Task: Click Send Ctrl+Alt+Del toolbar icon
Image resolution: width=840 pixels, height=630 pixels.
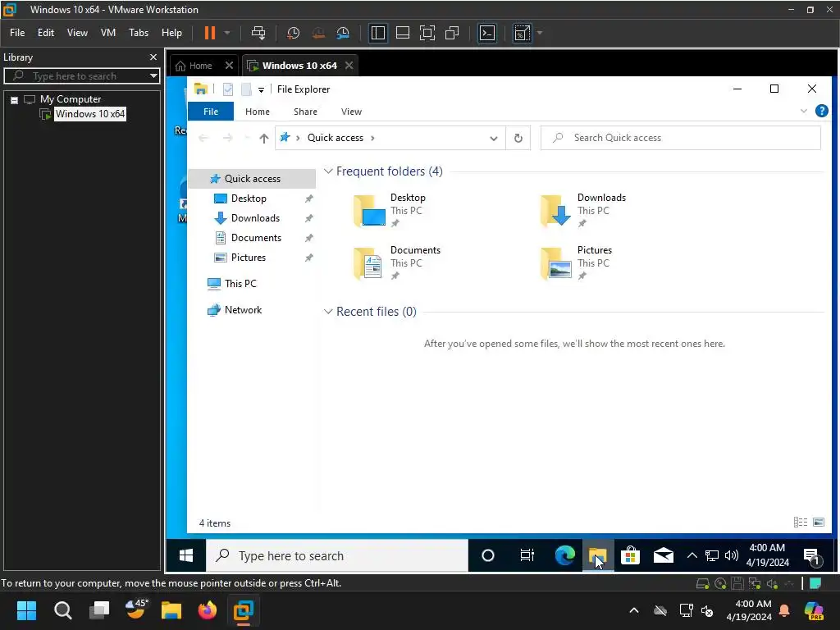Action: [x=258, y=33]
